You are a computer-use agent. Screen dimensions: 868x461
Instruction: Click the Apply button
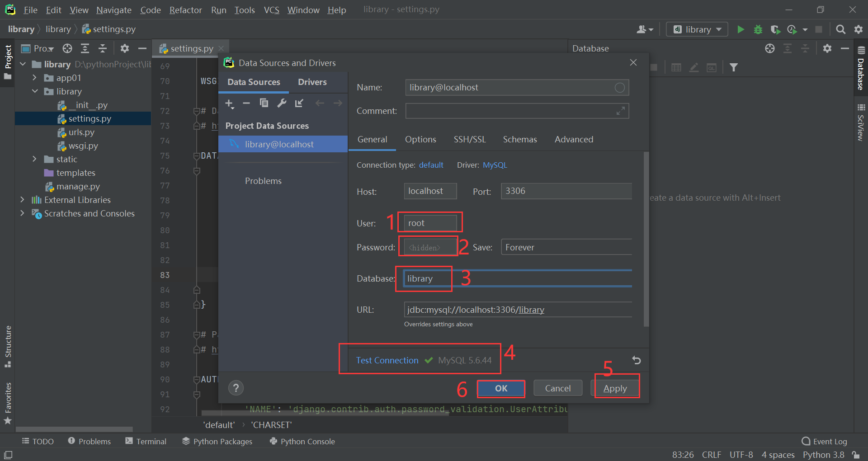coord(615,388)
